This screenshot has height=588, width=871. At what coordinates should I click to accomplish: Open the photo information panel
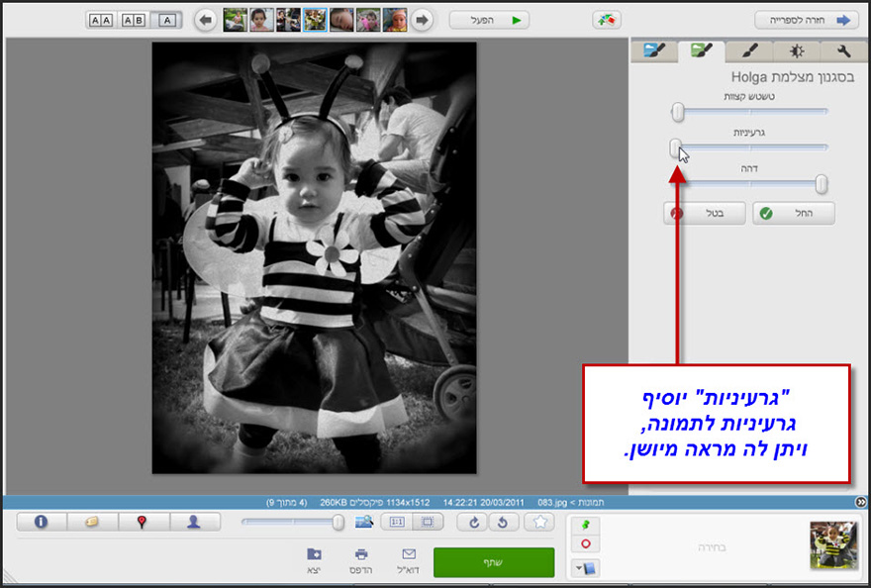coord(40,522)
